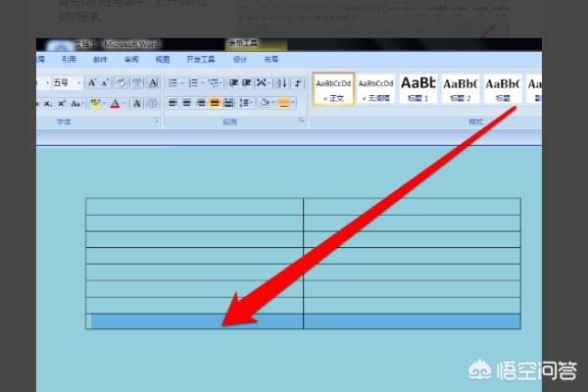Open Paragraph dialog launcher
This screenshot has height=392, width=588.
pos(302,121)
